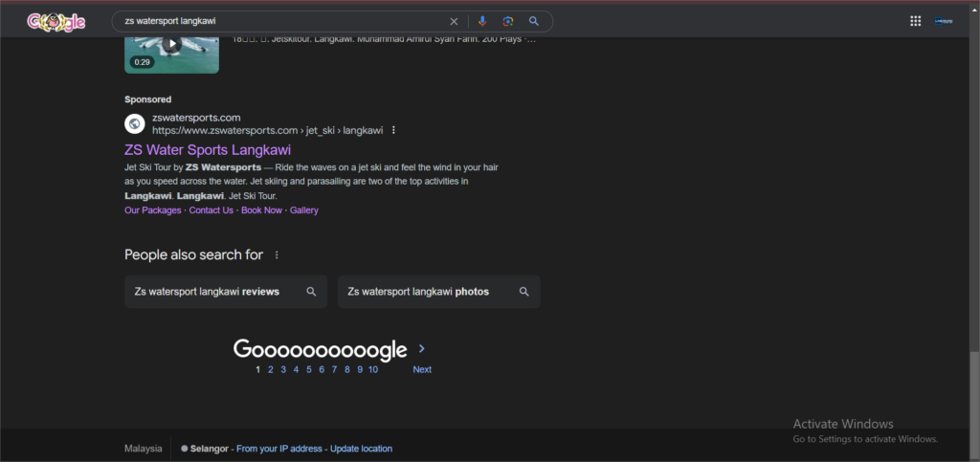Click the zswatersports.com site name
The height and width of the screenshot is (462, 980).
point(196,118)
